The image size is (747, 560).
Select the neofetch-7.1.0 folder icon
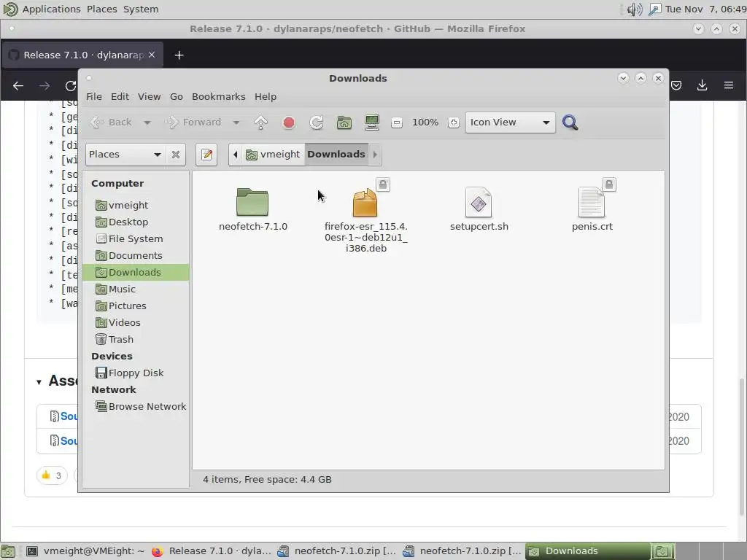point(252,202)
